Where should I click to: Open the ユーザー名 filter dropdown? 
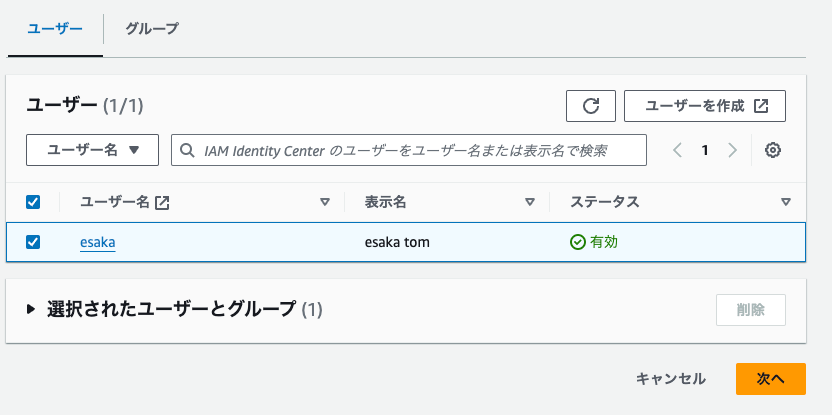[92, 150]
